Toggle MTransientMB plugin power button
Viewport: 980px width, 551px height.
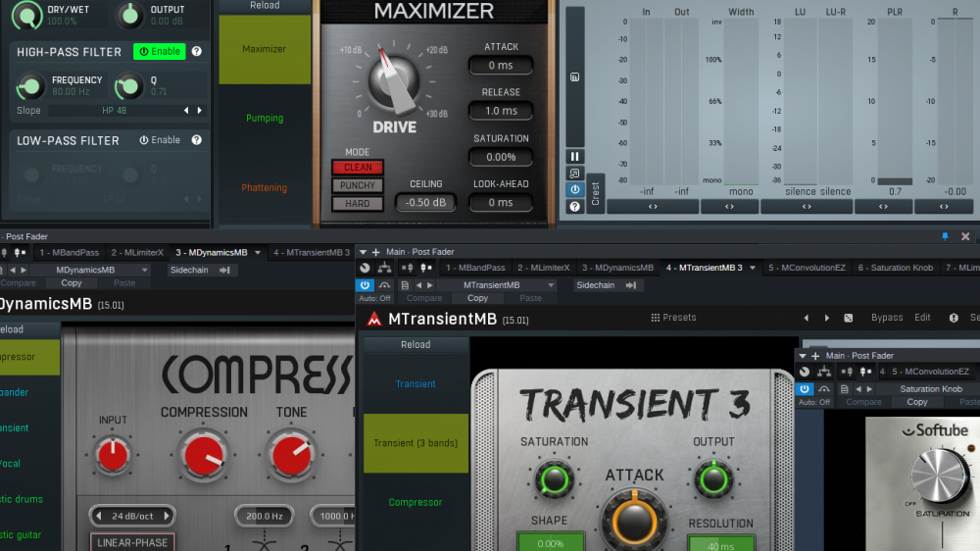(365, 285)
